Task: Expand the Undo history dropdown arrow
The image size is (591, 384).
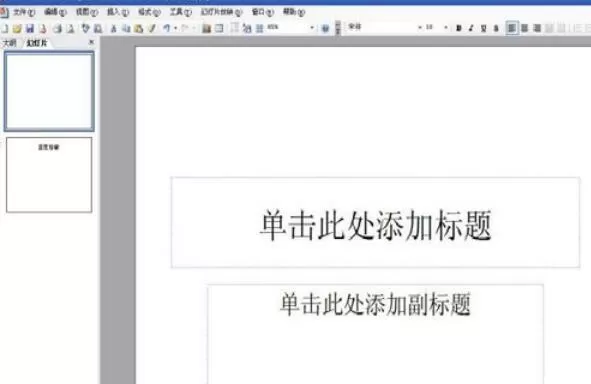Action: pyautogui.click(x=175, y=28)
